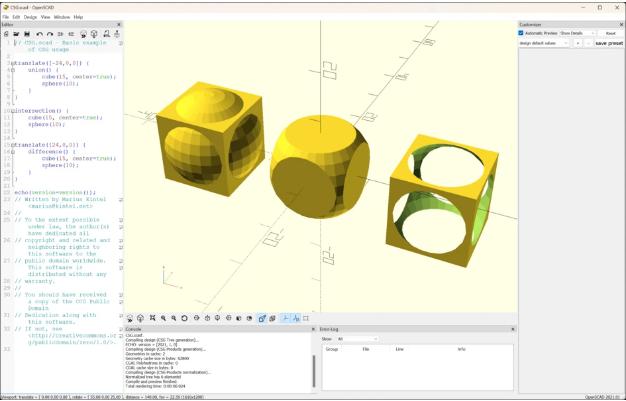Open the Design menu

pos(30,17)
